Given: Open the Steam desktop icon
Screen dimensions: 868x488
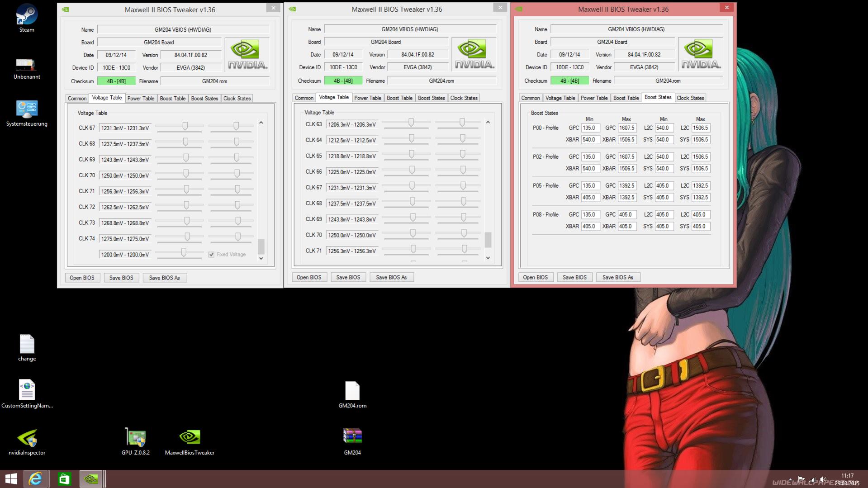Looking at the screenshot, I should pyautogui.click(x=27, y=18).
